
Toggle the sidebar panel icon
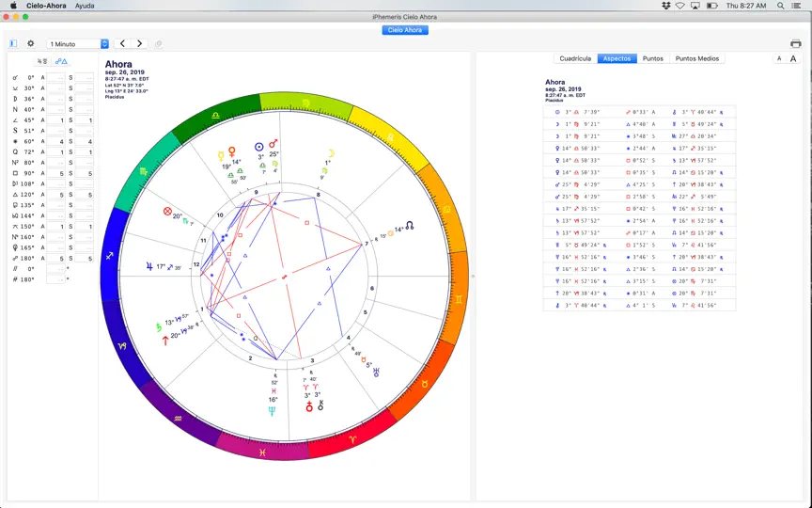coord(13,43)
